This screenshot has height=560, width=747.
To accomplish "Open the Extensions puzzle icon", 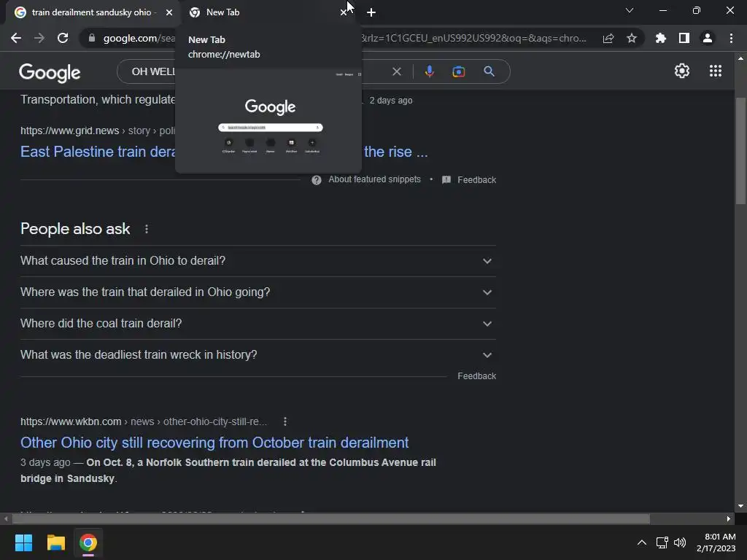I will pos(661,38).
